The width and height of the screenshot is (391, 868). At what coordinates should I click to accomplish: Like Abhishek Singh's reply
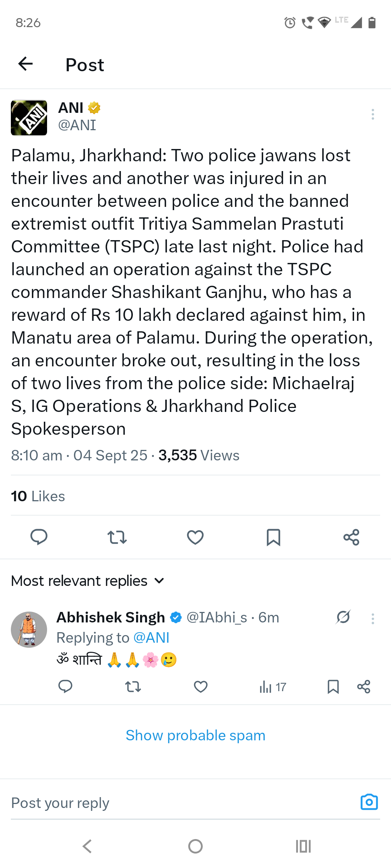(x=201, y=686)
